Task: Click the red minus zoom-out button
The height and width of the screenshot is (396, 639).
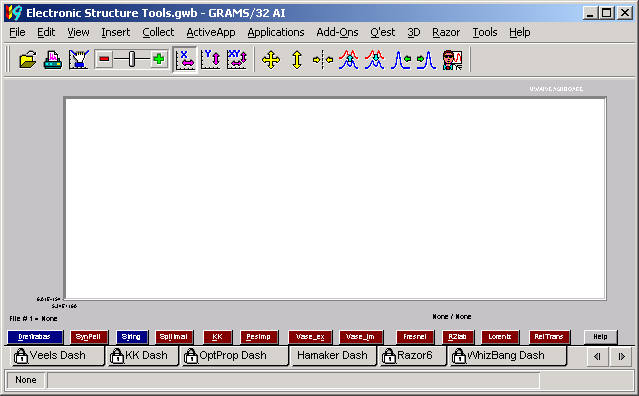Action: coord(104,59)
